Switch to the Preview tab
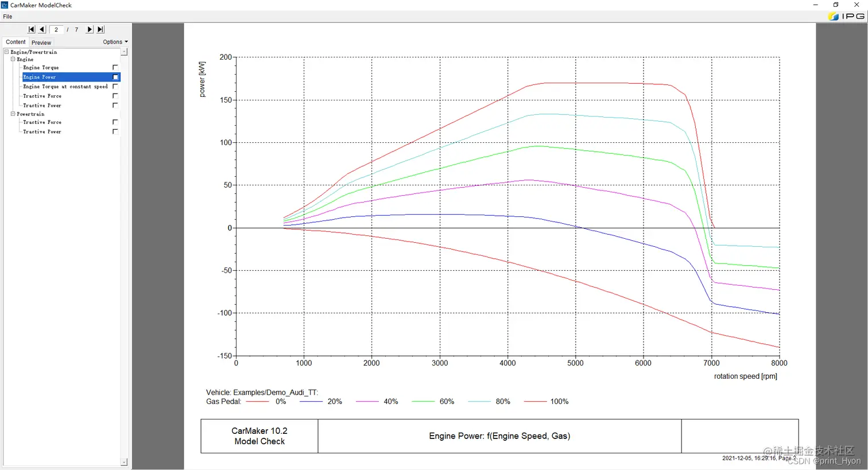This screenshot has height=470, width=868. (x=41, y=42)
